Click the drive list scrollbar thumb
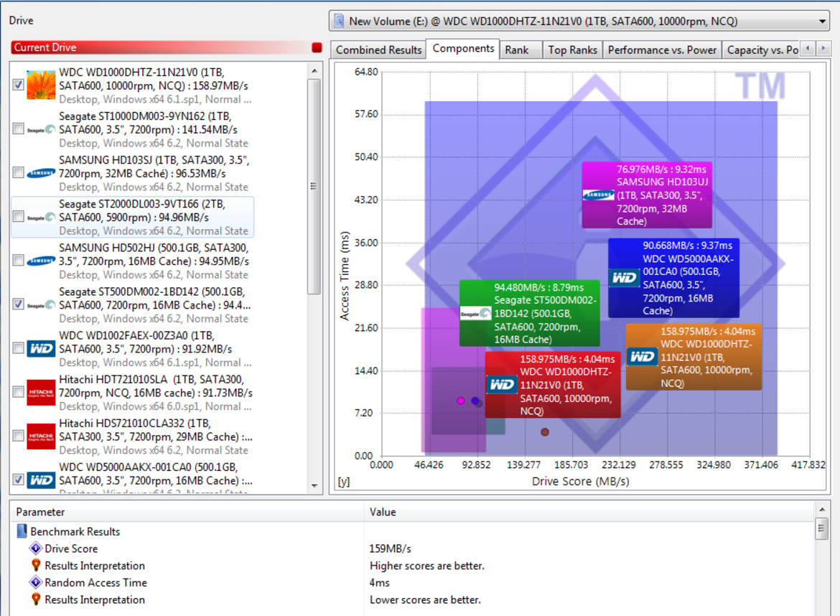This screenshot has width=840, height=616. click(314, 187)
